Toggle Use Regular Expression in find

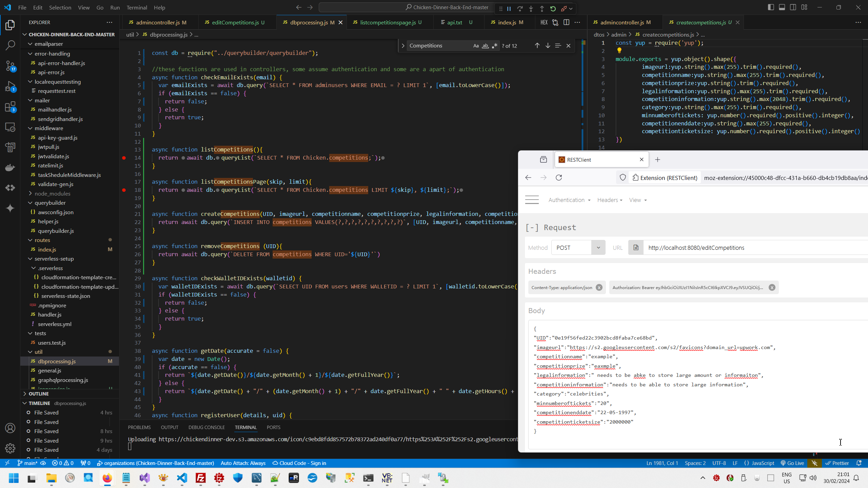495,46
